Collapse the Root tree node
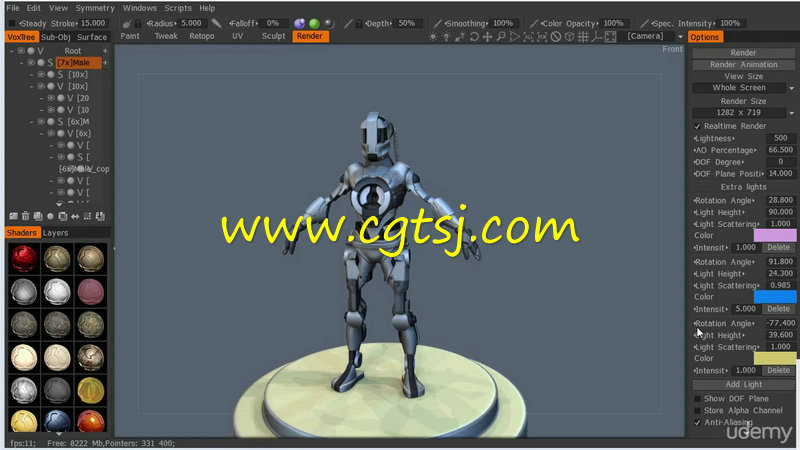 point(12,51)
